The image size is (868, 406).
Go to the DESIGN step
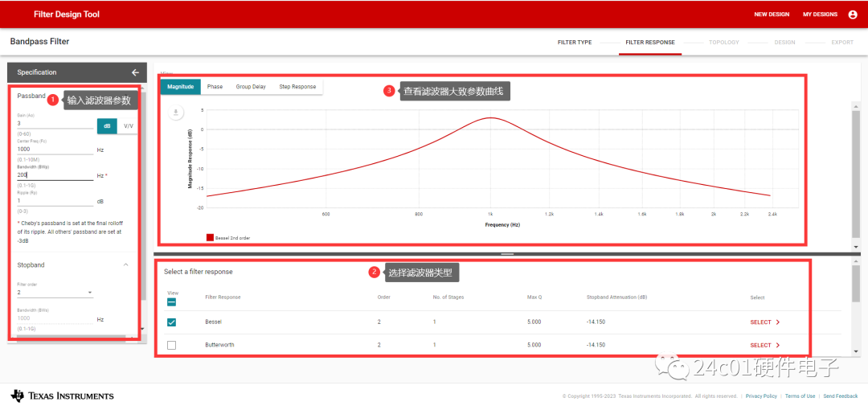coord(784,43)
